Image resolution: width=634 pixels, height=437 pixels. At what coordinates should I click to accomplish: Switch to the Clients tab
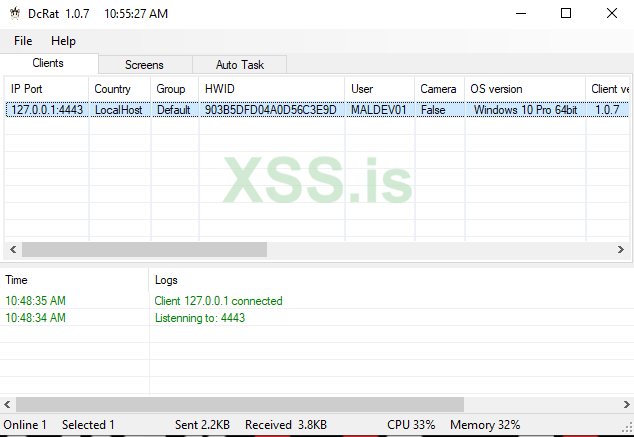coord(49,63)
